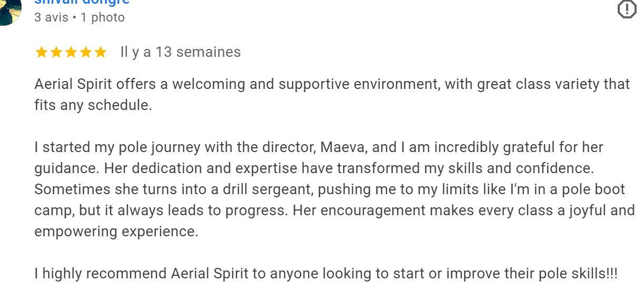644x291 pixels.
Task: Click the sentence starting "Aerial Spirit offers"
Action: pyautogui.click(x=332, y=84)
